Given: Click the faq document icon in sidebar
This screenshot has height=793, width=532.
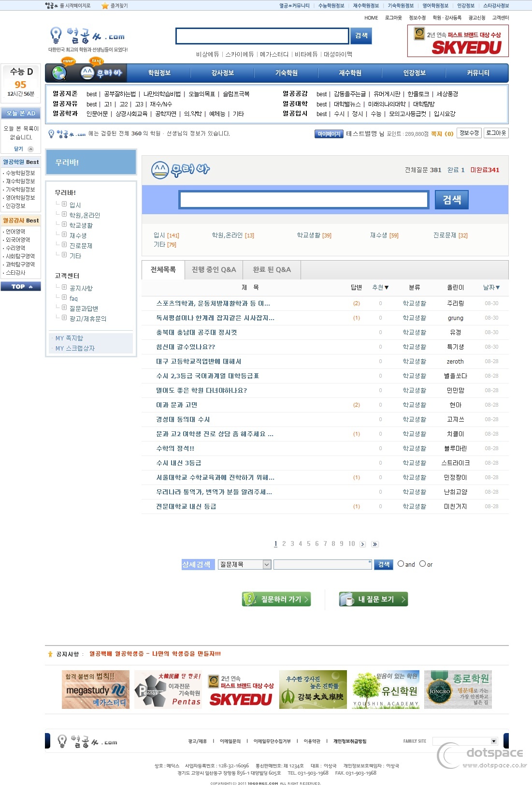Looking at the screenshot, I should (x=64, y=297).
